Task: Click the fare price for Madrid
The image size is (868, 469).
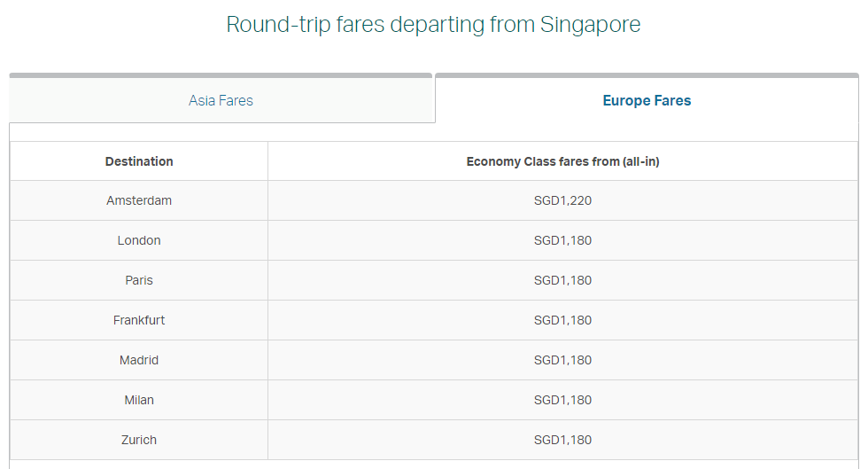Action: 562,360
